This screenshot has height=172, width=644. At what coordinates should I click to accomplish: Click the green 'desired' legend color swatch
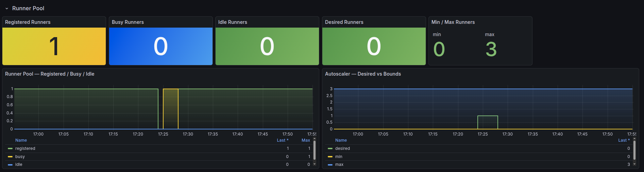tap(330, 148)
